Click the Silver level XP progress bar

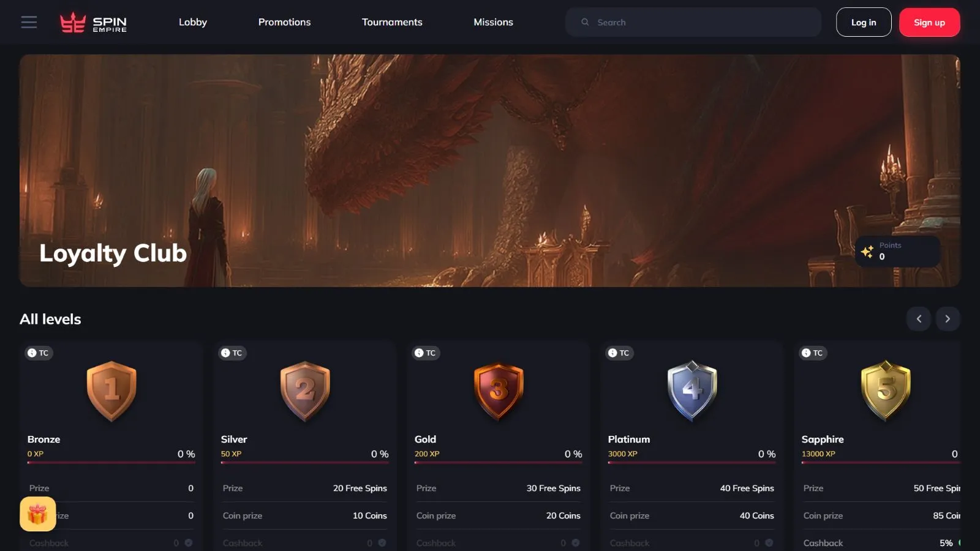(x=304, y=462)
